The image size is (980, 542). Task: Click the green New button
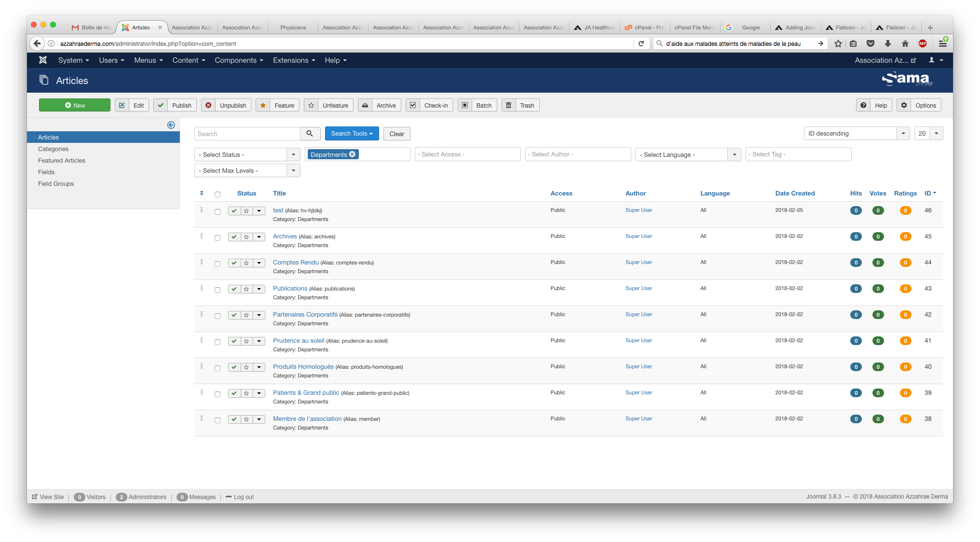coord(75,105)
